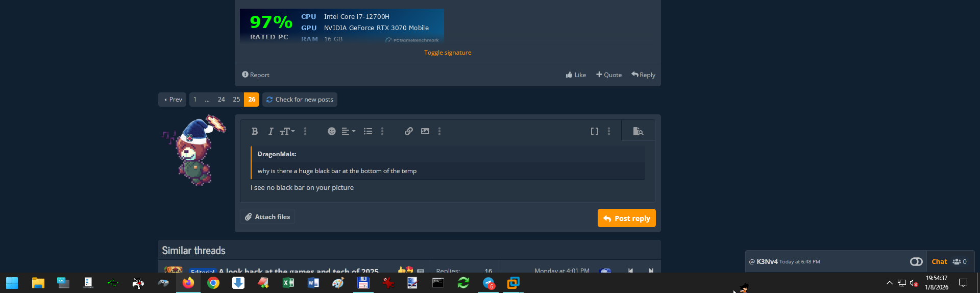
Task: Open the smilies emoji picker
Action: coord(332,131)
